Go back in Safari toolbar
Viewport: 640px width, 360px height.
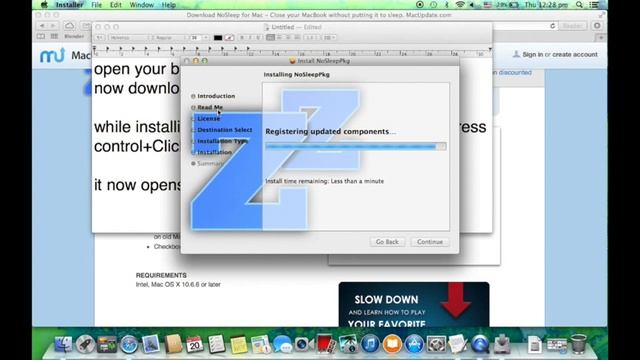tap(42, 26)
